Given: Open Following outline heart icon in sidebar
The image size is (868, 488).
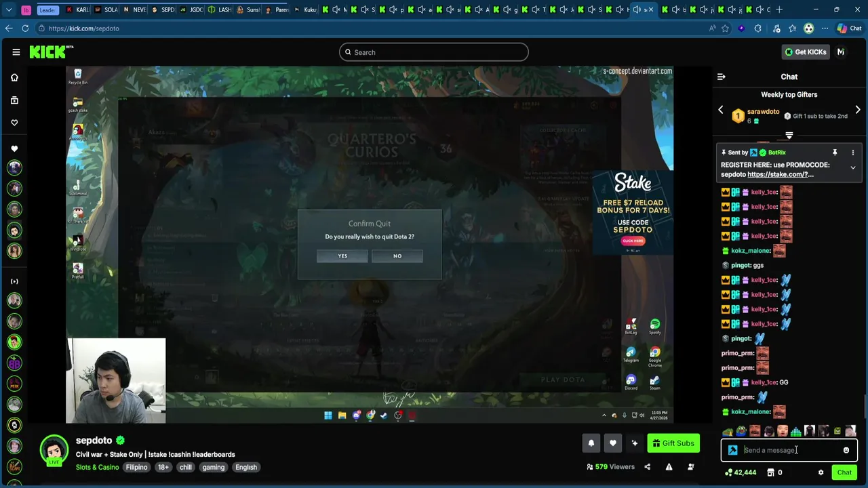Looking at the screenshot, I should click(14, 123).
